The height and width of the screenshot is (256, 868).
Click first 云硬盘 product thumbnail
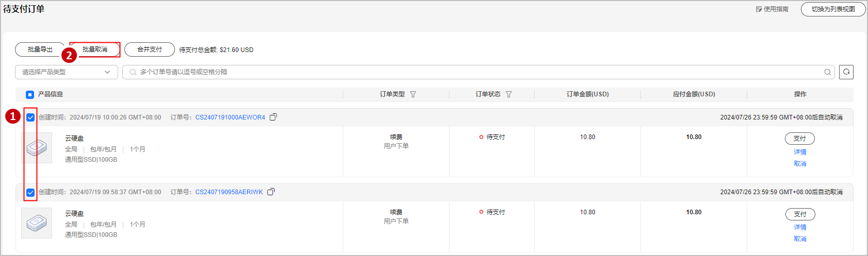[37, 148]
